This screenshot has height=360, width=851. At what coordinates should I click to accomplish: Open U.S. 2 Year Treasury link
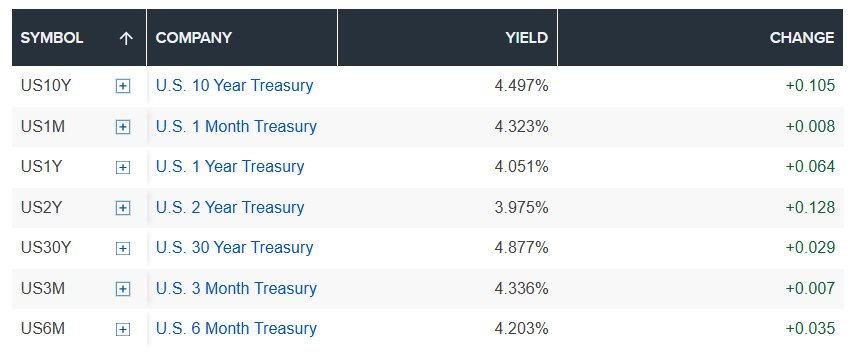pos(230,207)
